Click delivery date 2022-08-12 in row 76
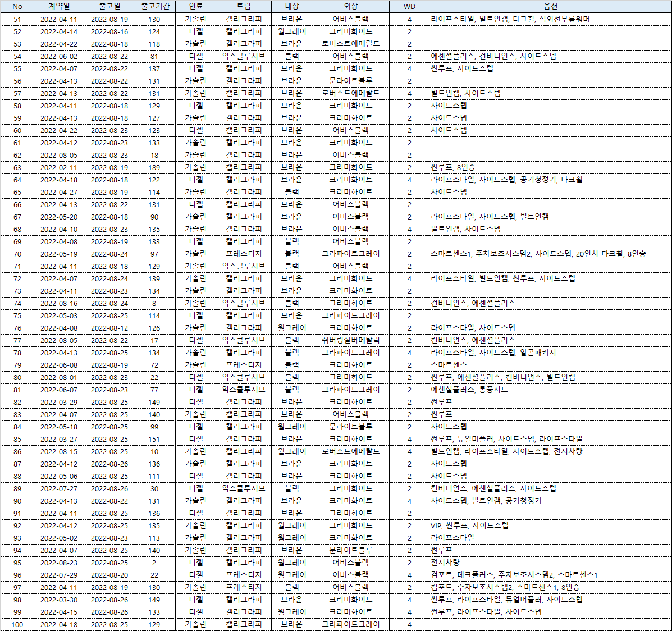This screenshot has width=672, height=631. (109, 328)
